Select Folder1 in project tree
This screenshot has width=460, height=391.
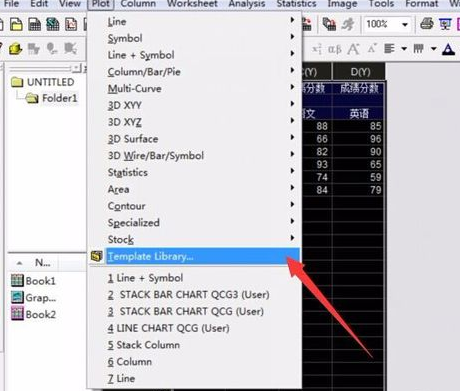[x=59, y=98]
